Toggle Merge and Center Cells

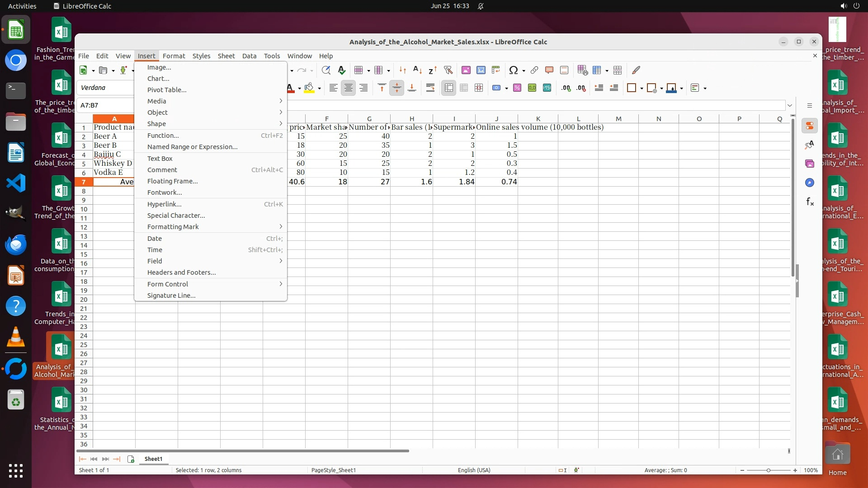pyautogui.click(x=448, y=88)
